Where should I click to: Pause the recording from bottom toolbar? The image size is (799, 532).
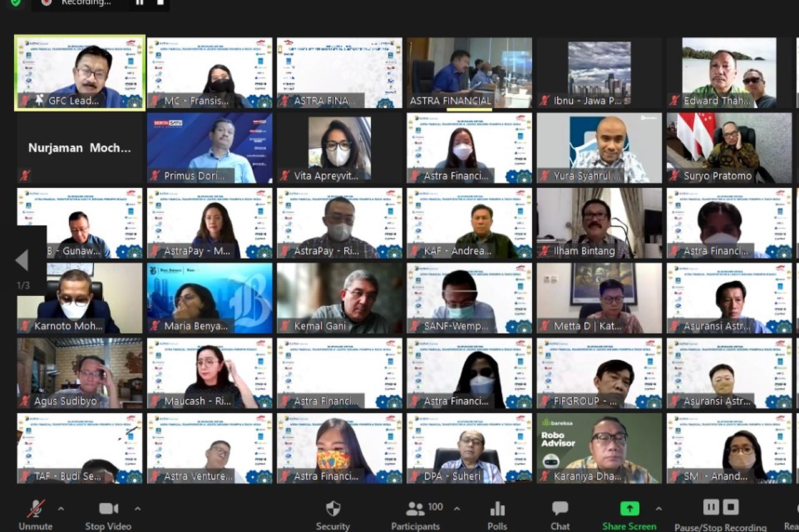[x=711, y=507]
